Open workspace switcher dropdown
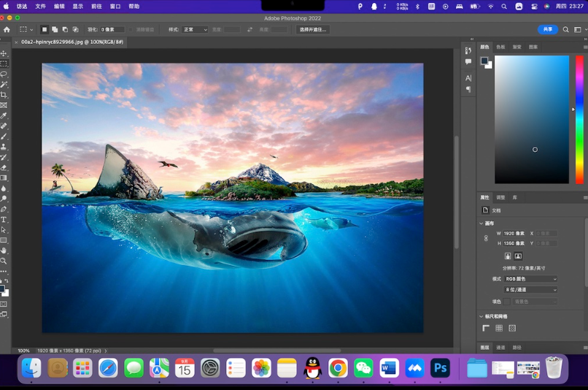 point(579,30)
